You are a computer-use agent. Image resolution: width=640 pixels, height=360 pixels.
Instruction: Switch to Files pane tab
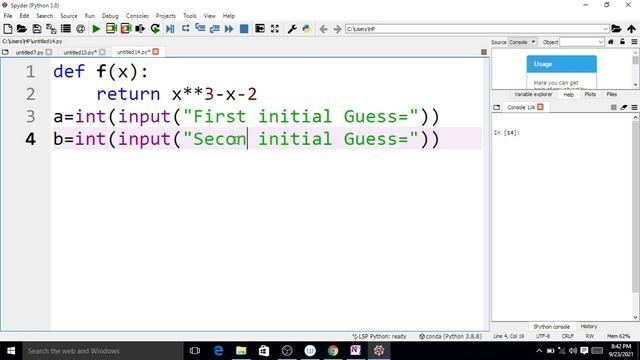[x=611, y=94]
